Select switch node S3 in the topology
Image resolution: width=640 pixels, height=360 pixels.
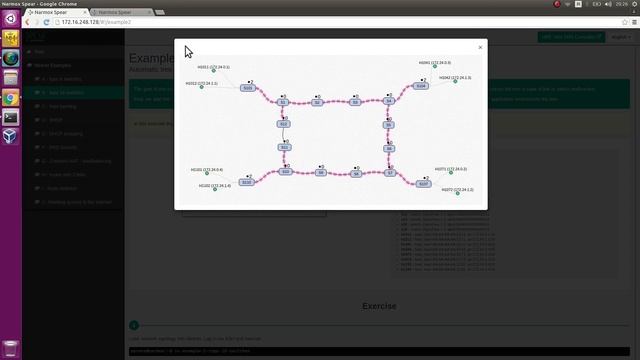click(x=355, y=102)
